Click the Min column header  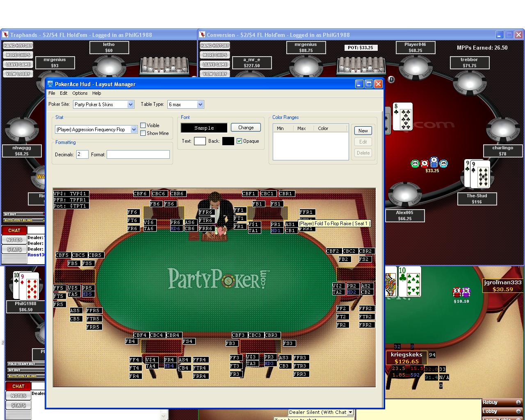[283, 128]
